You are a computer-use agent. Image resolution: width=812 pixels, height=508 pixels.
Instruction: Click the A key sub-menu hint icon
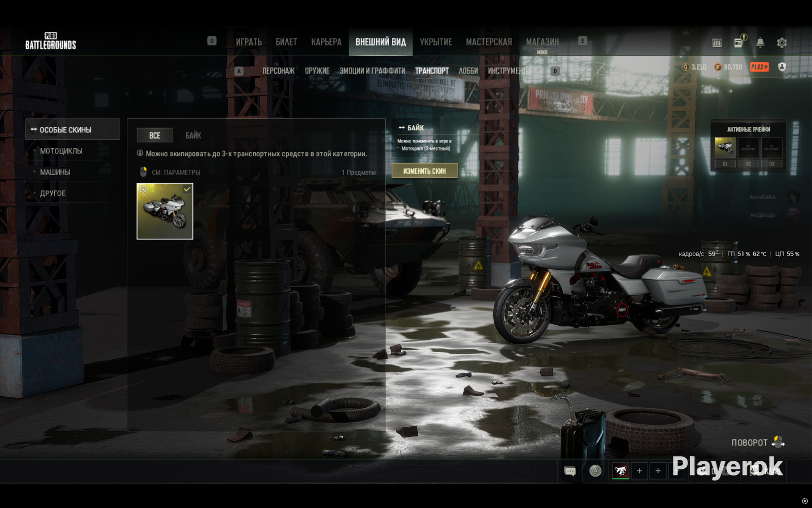239,71
